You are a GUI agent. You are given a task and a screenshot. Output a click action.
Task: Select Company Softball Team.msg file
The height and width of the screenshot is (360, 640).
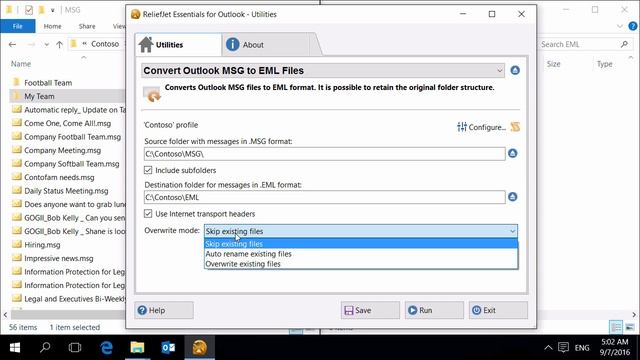tap(72, 163)
